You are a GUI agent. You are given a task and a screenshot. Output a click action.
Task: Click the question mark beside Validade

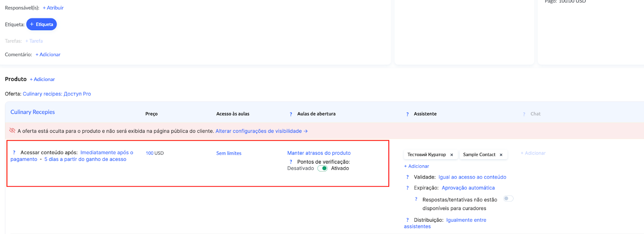[x=407, y=177]
